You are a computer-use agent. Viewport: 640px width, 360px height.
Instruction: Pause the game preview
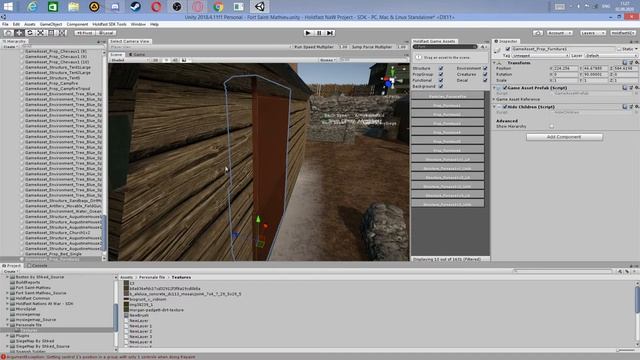319,33
